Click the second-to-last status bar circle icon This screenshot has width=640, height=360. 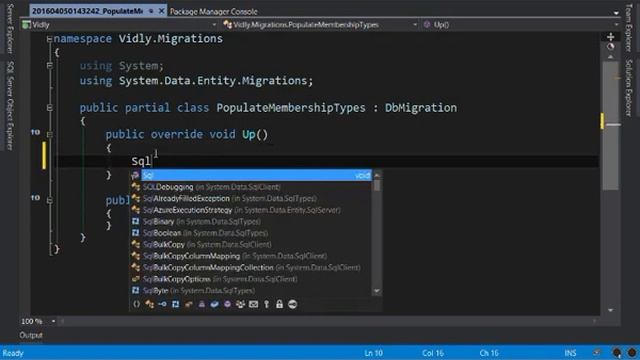point(617,352)
